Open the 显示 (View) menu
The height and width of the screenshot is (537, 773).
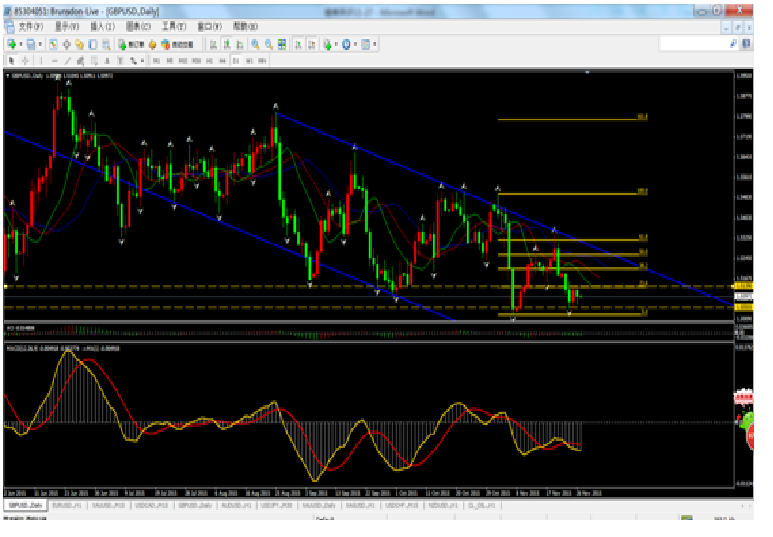click(67, 26)
